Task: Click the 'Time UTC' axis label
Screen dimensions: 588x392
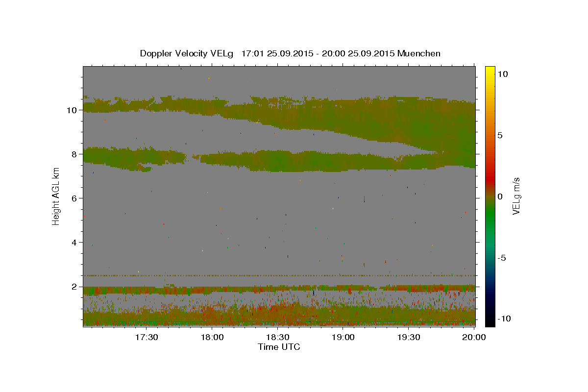Action: (279, 347)
